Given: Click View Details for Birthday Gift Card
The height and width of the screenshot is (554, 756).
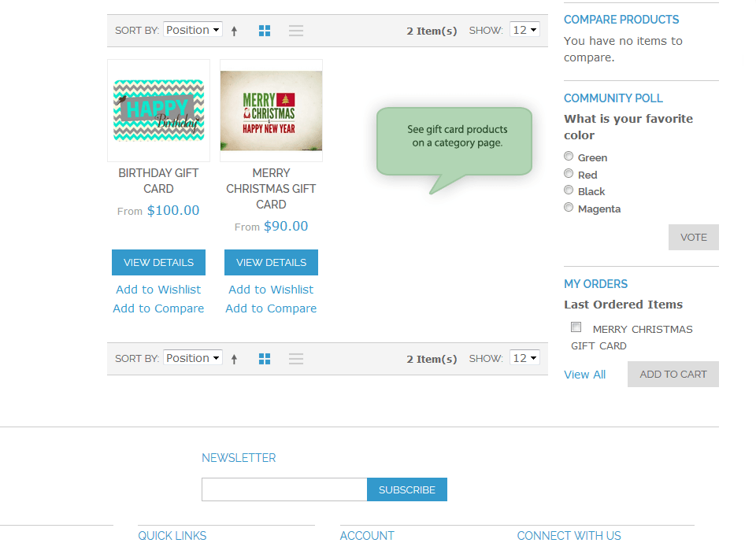Looking at the screenshot, I should [158, 262].
